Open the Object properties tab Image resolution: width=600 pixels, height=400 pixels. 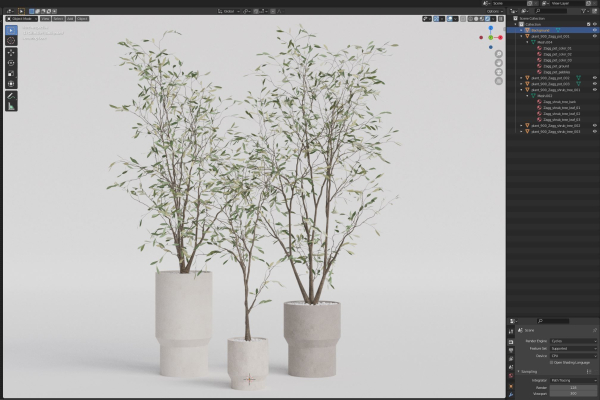tap(511, 386)
